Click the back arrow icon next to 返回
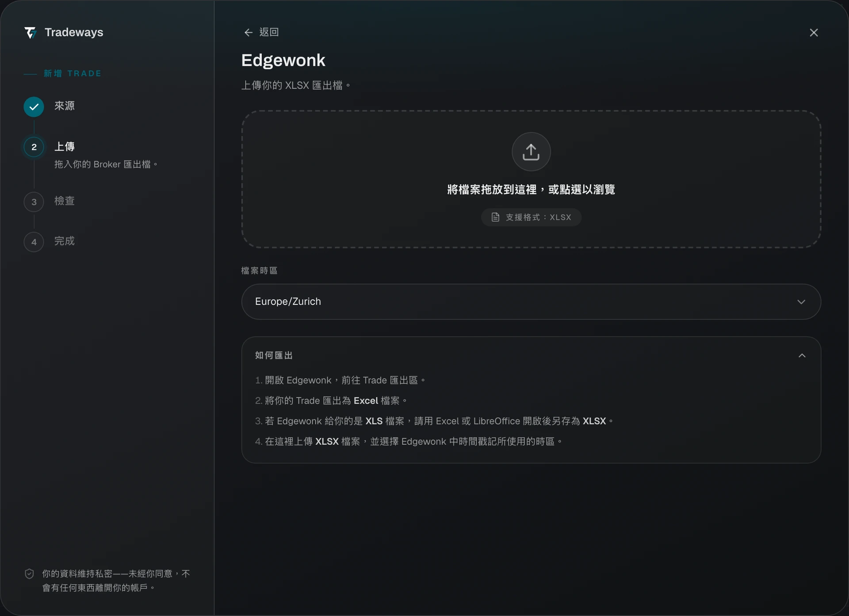Image resolution: width=849 pixels, height=616 pixels. (249, 32)
